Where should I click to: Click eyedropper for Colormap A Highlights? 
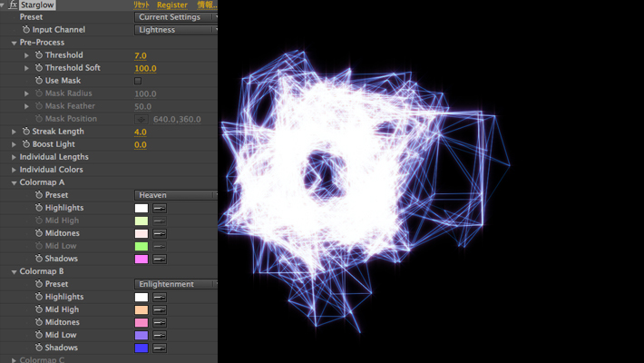[x=160, y=208]
